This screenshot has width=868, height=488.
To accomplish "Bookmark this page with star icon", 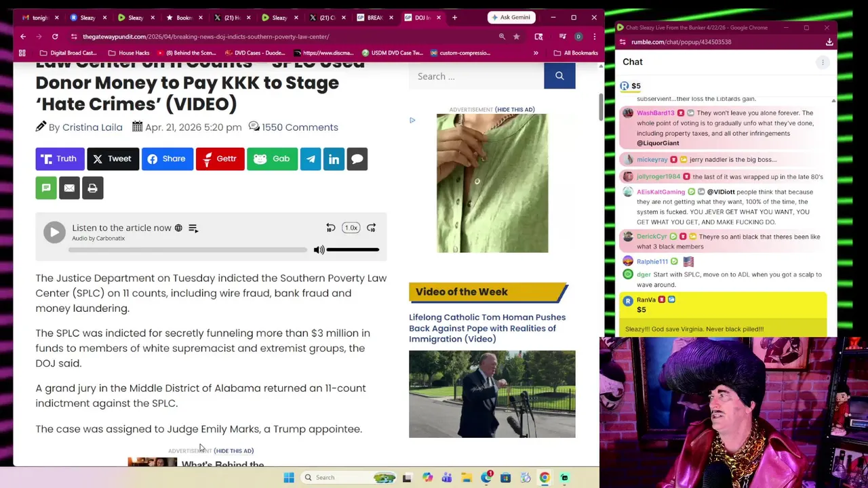I will click(x=517, y=37).
